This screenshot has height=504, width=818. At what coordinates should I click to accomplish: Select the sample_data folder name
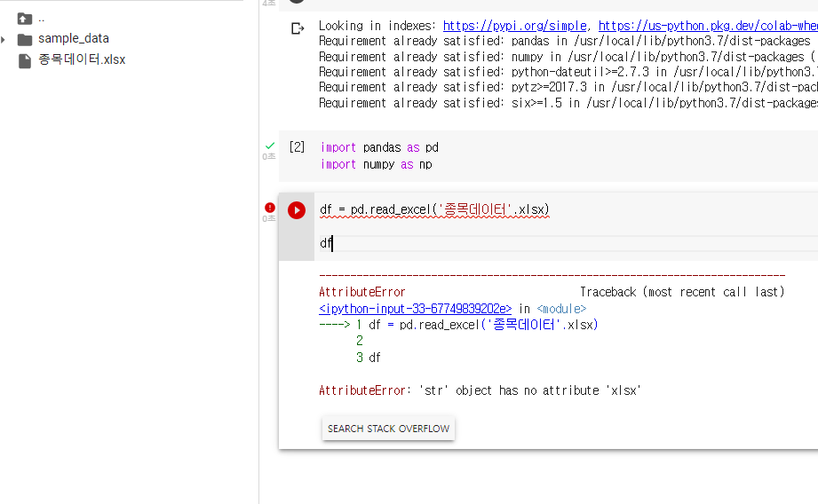(x=74, y=38)
